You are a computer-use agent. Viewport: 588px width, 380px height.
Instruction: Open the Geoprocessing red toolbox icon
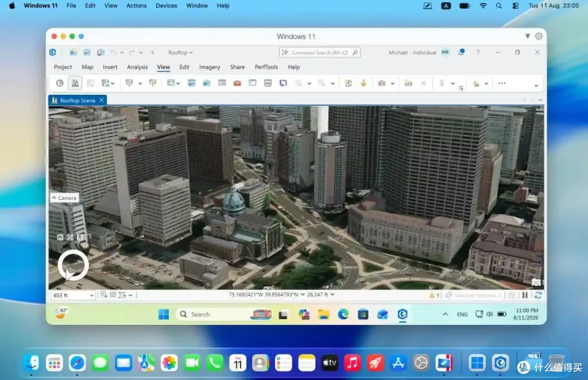tap(237, 83)
